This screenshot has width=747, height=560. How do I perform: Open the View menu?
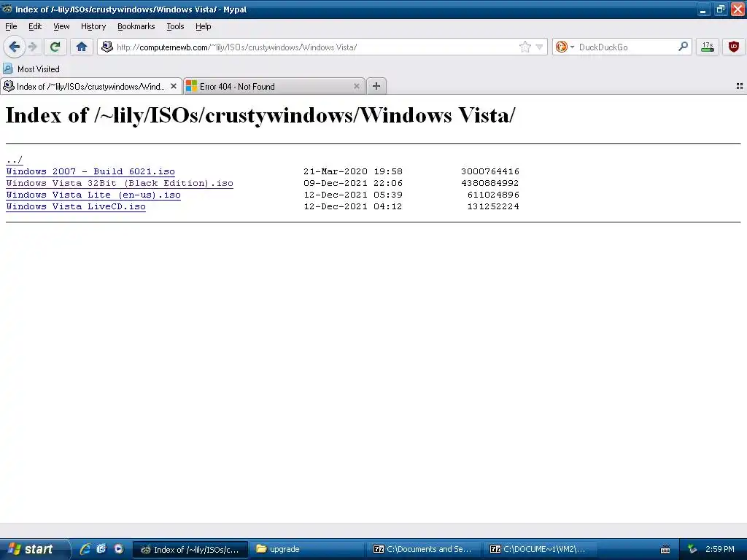[x=61, y=27]
